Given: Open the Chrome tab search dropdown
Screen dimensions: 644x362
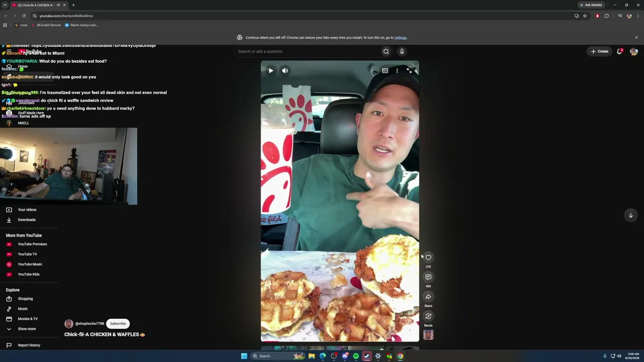Looking at the screenshot, I should pos(5,5).
